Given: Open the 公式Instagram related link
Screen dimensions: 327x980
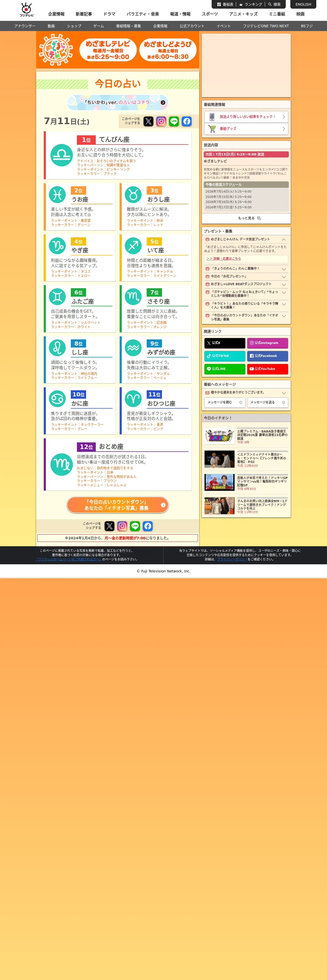Looking at the screenshot, I should pos(268,343).
